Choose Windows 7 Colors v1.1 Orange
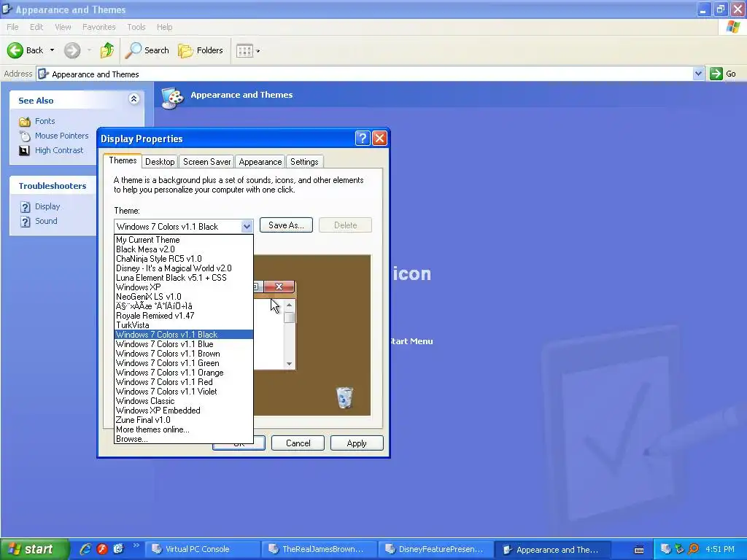Viewport: 747px width, 560px height. coord(183,373)
